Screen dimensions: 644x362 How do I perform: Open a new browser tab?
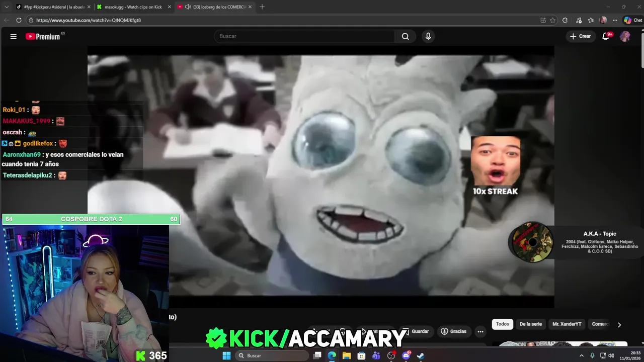pyautogui.click(x=262, y=7)
